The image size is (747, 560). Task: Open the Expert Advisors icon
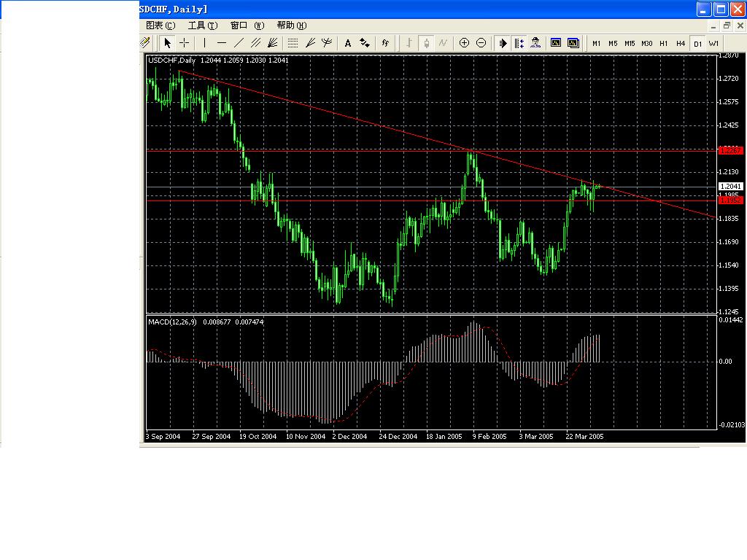[x=535, y=43]
